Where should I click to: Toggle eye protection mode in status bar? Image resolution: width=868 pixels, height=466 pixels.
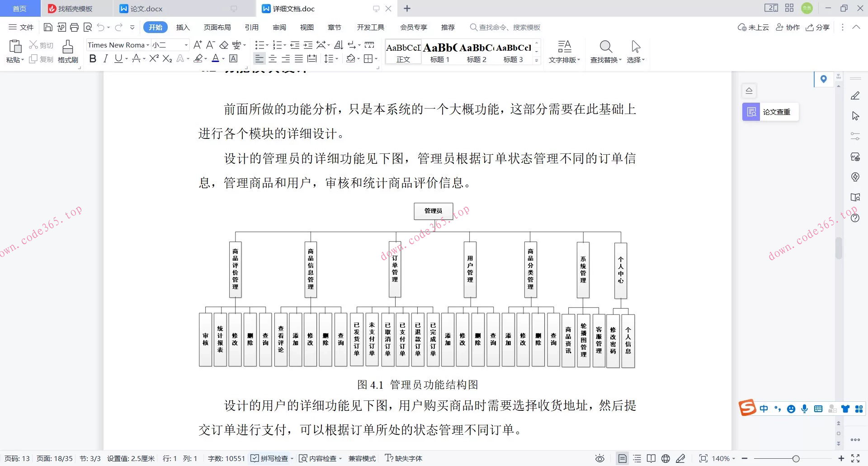[600, 458]
